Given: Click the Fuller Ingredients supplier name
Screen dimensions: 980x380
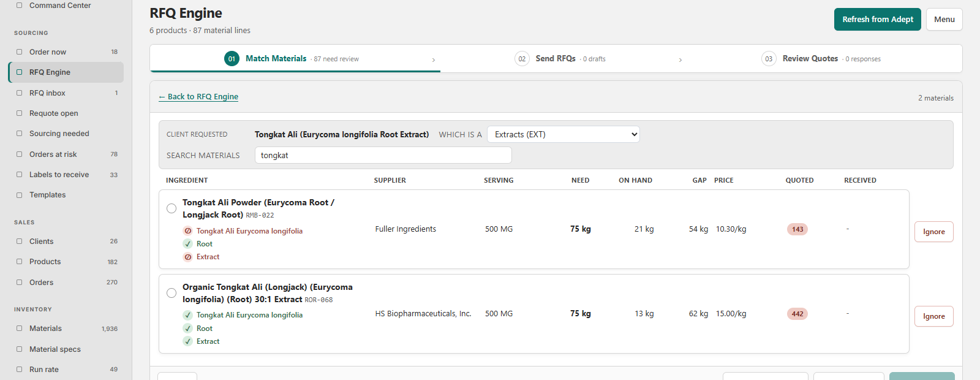Looking at the screenshot, I should [x=405, y=229].
